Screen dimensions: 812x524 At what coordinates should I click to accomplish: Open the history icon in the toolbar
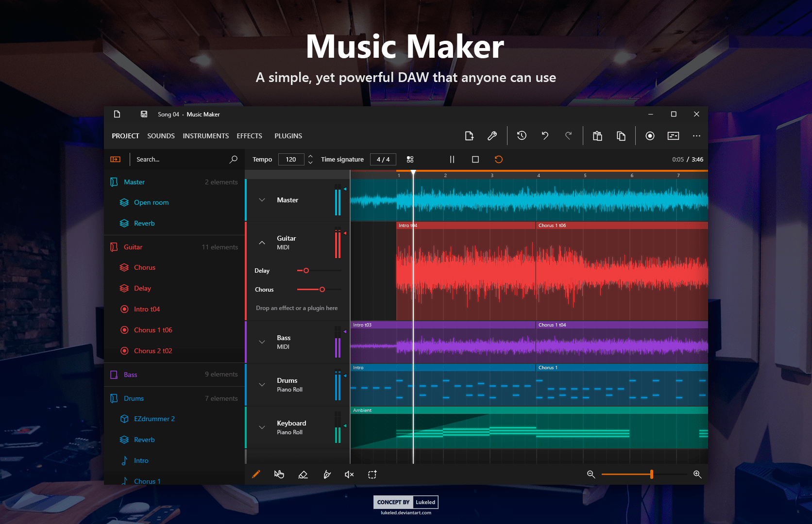tap(521, 136)
